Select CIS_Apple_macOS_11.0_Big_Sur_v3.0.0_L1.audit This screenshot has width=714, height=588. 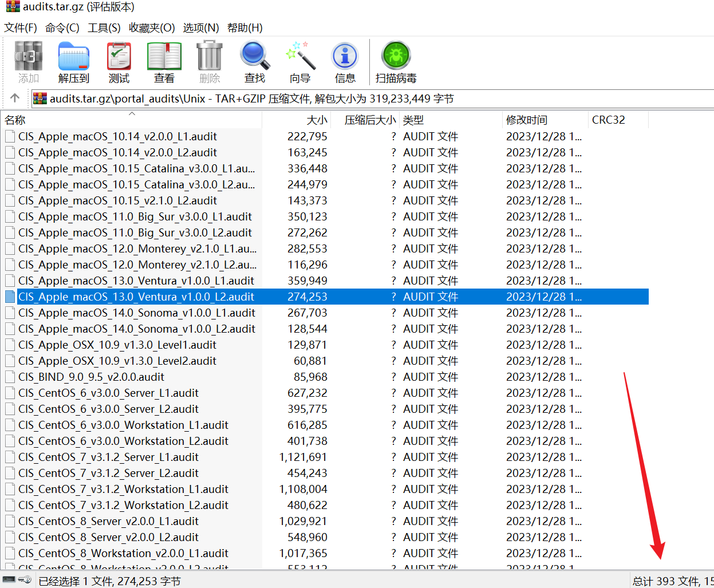135,216
